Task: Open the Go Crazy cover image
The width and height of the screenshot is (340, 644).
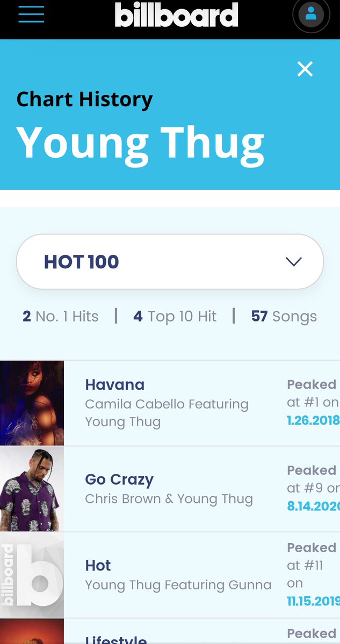Action: [x=32, y=489]
